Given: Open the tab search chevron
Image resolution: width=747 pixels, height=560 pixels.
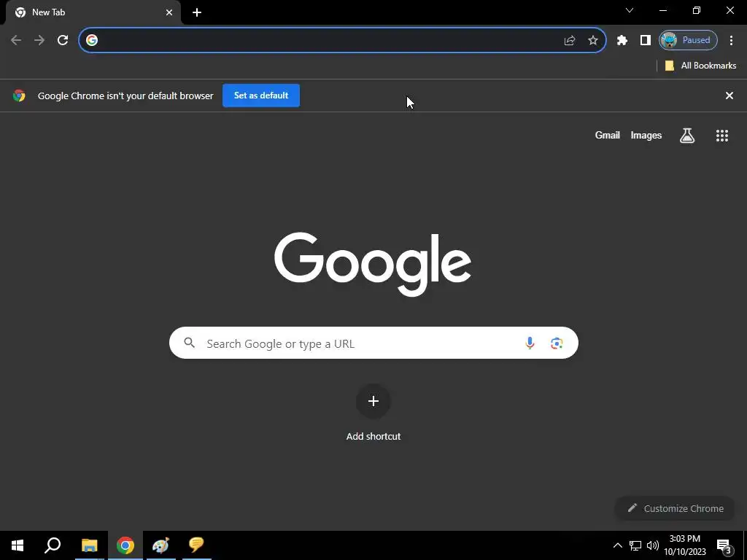Looking at the screenshot, I should 630,10.
